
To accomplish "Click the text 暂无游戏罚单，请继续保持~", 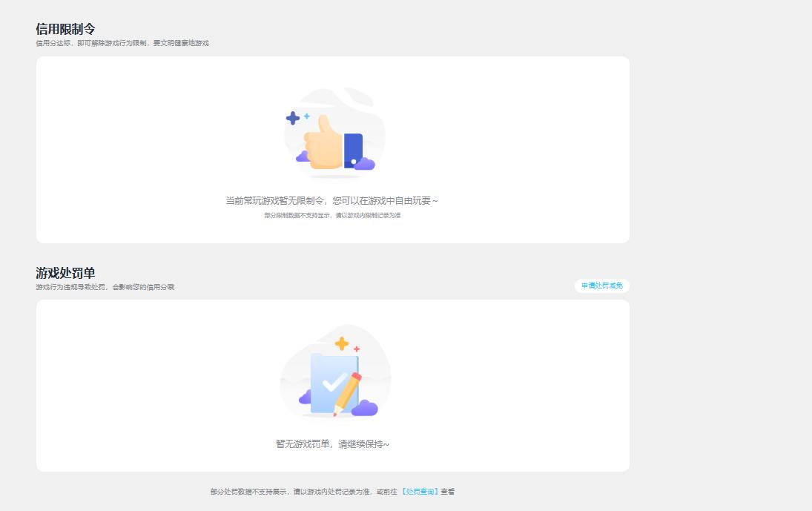I will click(332, 444).
